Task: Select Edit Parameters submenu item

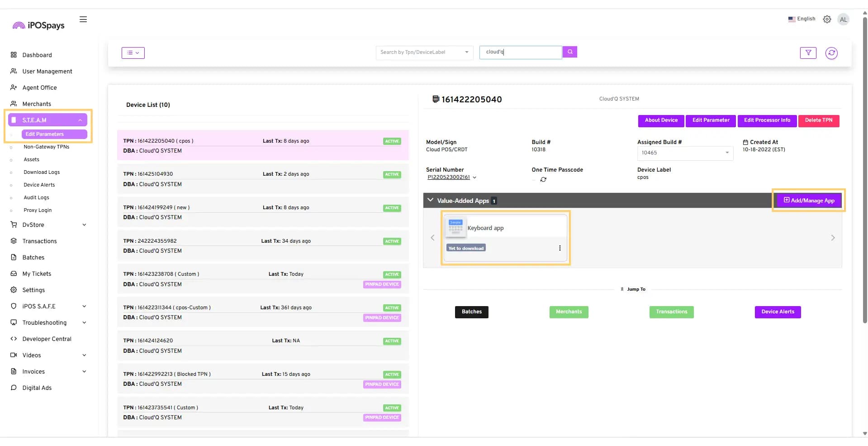Action: pyautogui.click(x=54, y=134)
